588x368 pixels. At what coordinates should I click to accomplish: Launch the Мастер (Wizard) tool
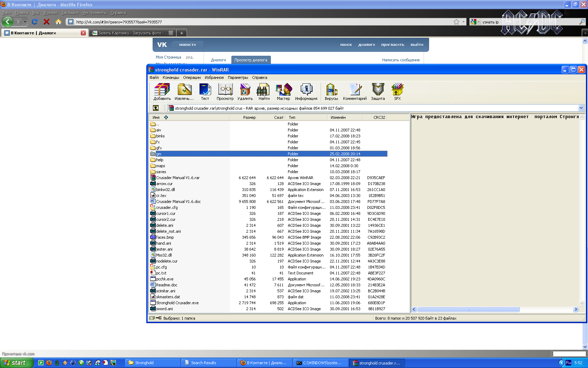tap(283, 92)
